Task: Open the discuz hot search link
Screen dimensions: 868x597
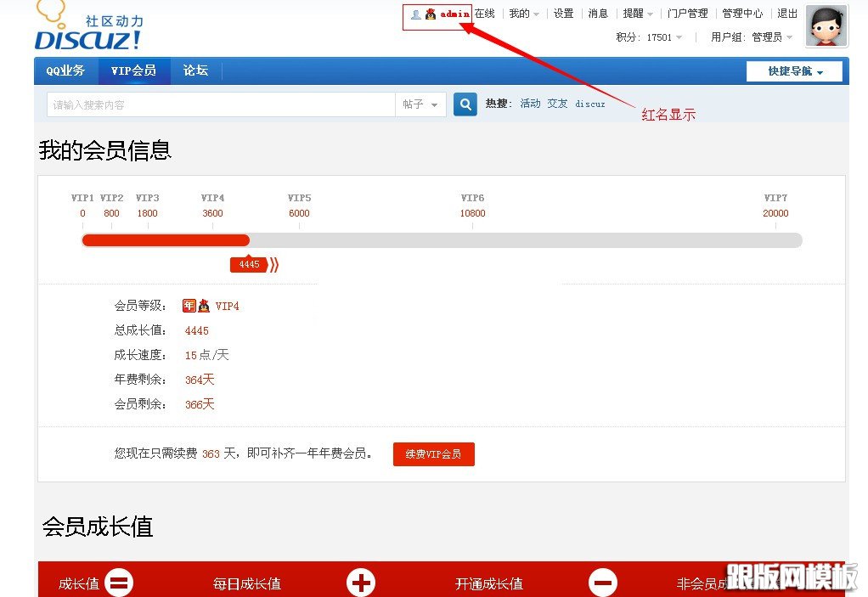Action: tap(590, 103)
